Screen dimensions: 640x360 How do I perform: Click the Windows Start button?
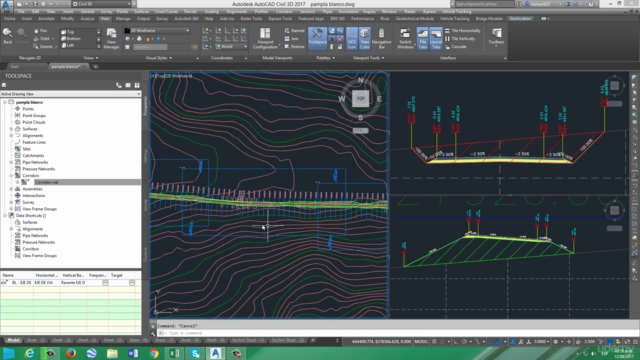click(x=9, y=353)
